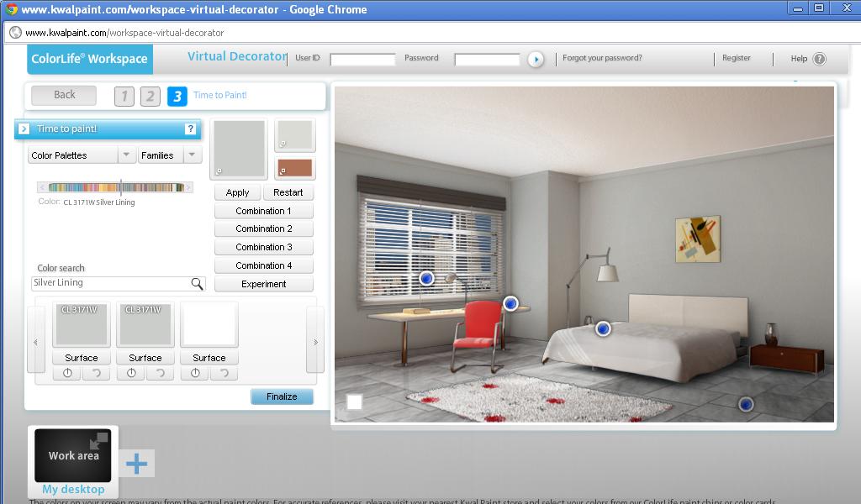Click the blue hotspot on the window blinds
Viewport: 861px width, 504px height.
point(426,279)
